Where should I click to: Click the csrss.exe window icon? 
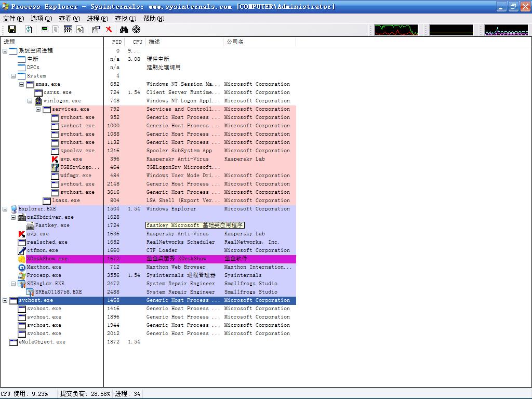tap(38, 92)
